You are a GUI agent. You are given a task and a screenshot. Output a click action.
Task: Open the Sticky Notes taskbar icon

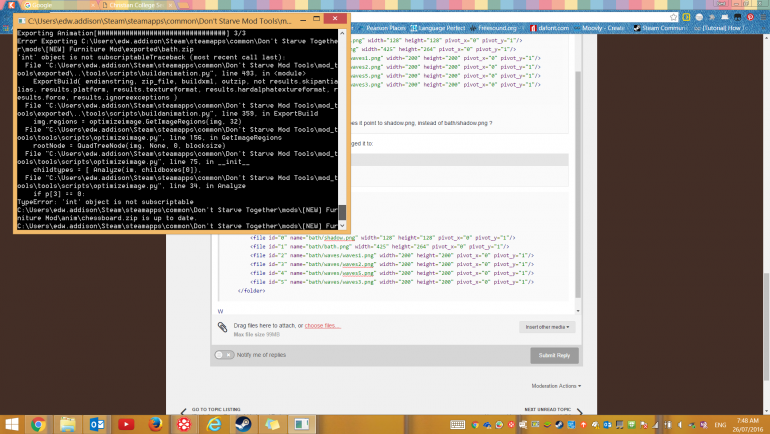272,424
